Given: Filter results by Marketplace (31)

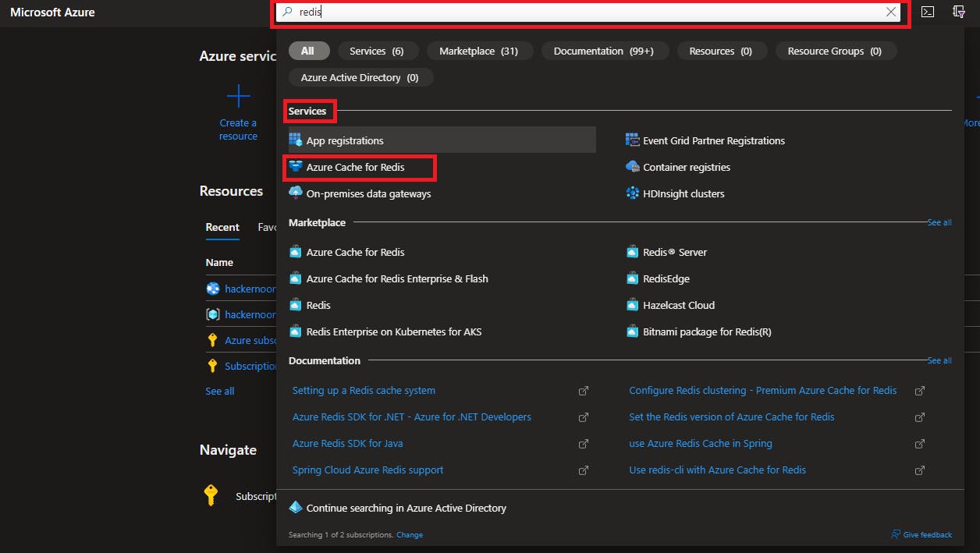Looking at the screenshot, I should click(478, 51).
